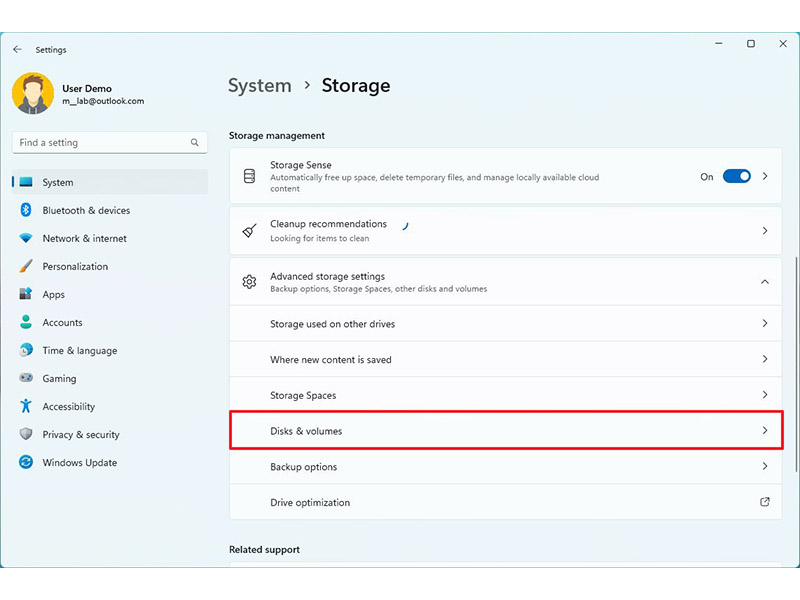Screen dimensions: 800x600
Task: Click the back arrow in Settings title bar
Action: pos(17,49)
